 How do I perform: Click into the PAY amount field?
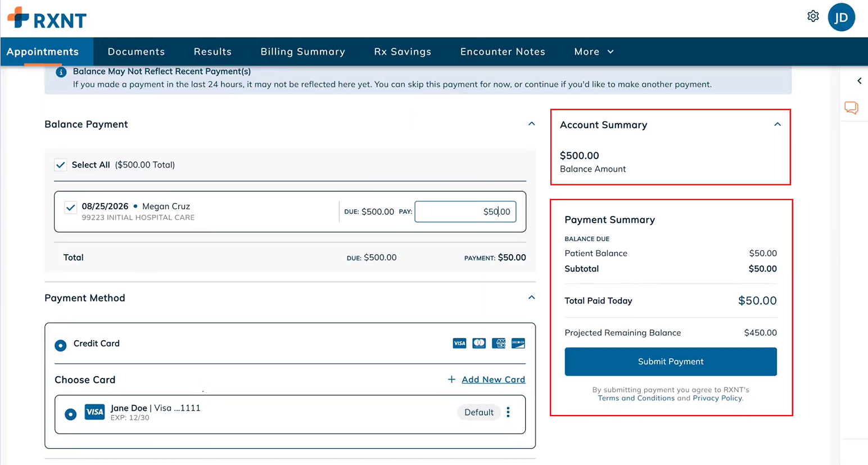465,211
